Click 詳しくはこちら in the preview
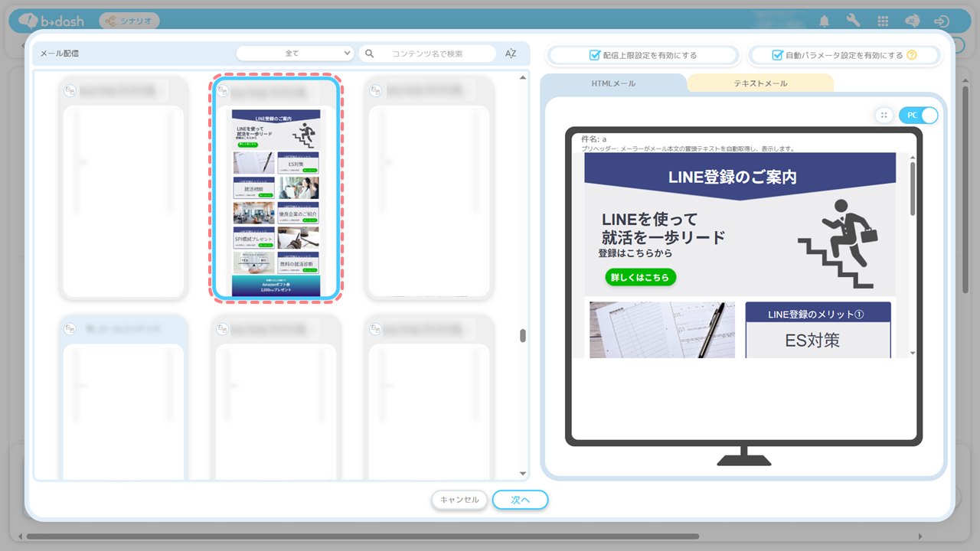 tap(641, 277)
